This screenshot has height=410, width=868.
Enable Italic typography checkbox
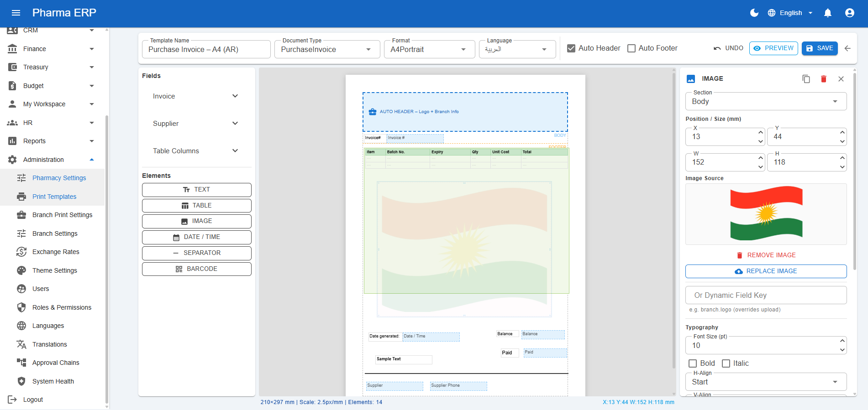click(726, 363)
